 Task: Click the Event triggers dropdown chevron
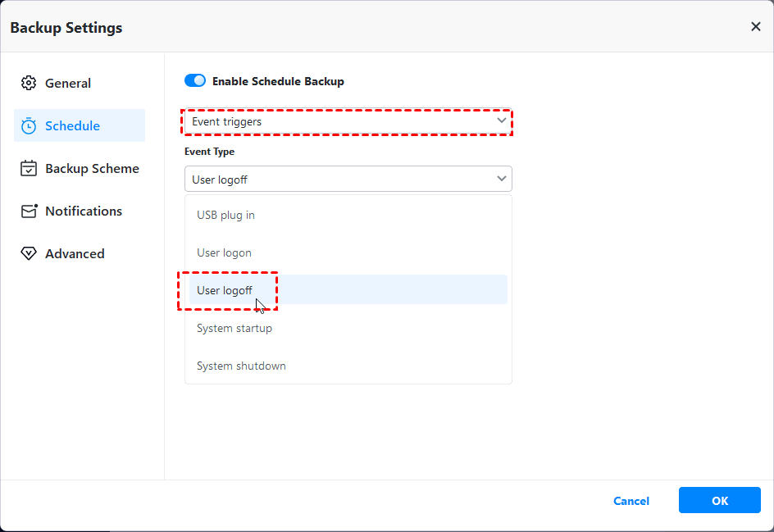(502, 121)
